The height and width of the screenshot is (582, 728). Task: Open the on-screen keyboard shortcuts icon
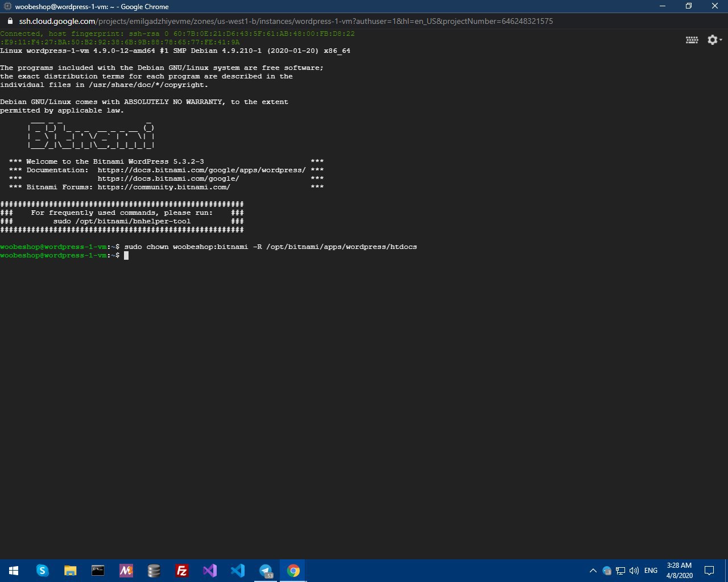[x=692, y=40]
